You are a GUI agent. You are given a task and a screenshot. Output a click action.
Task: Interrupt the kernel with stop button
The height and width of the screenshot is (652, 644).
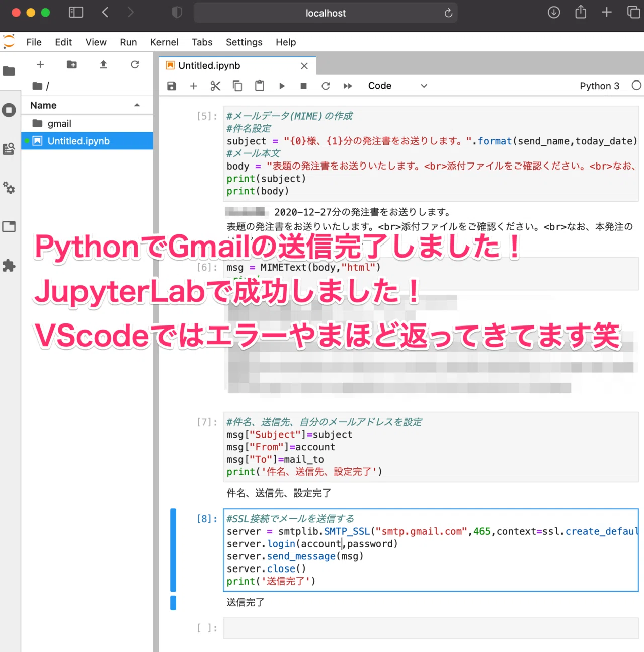tap(303, 86)
